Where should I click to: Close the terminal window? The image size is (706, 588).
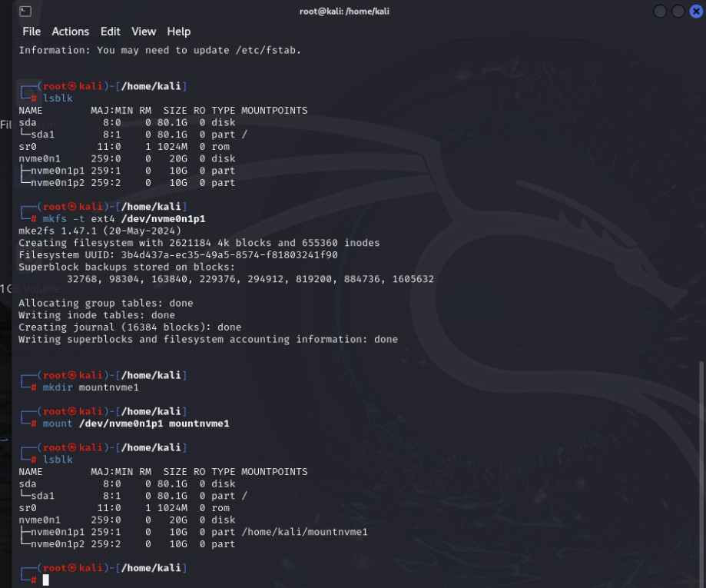point(696,11)
